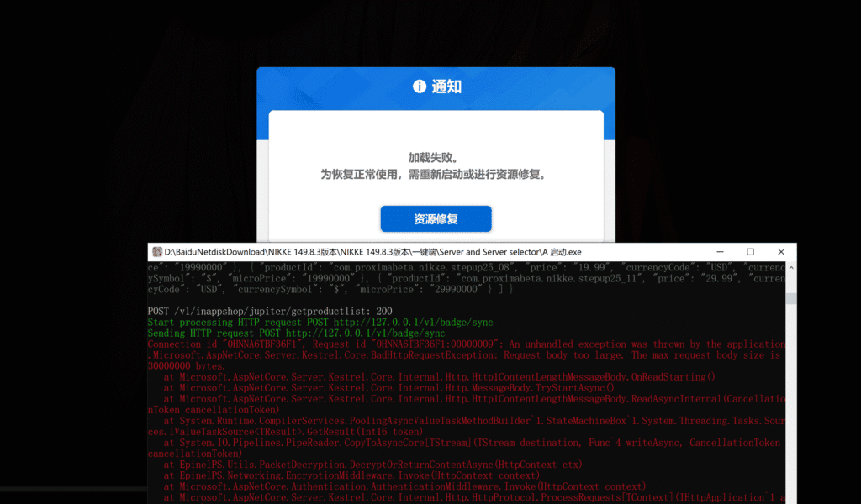Click the 通知 dialog header title
The height and width of the screenshot is (504, 861).
pos(446,87)
